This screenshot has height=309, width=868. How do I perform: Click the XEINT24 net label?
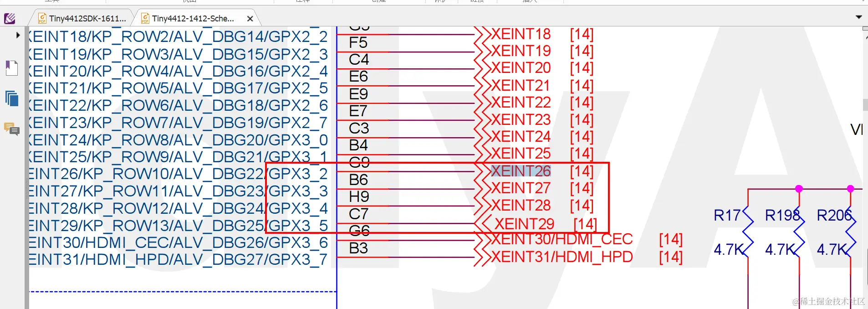click(521, 136)
